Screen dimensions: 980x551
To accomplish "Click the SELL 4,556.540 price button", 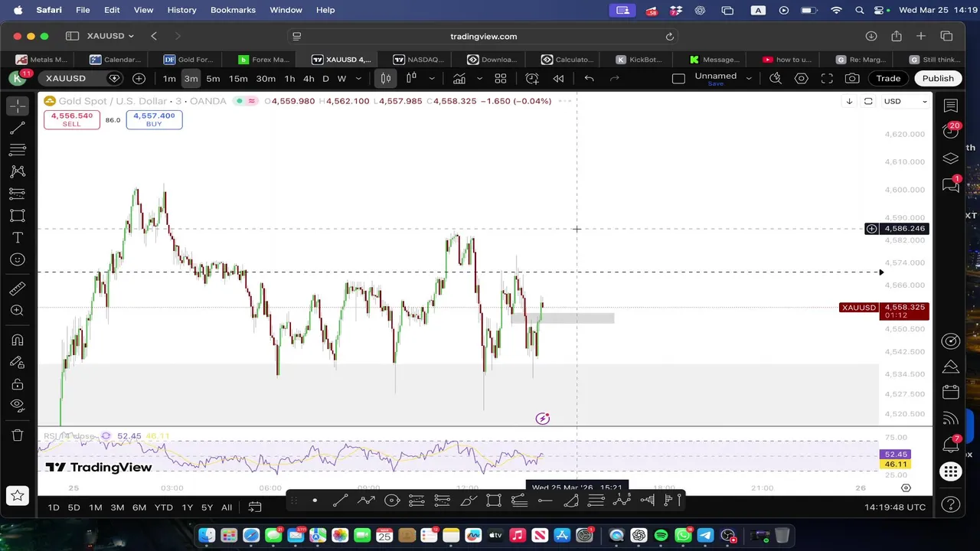I will click(71, 119).
